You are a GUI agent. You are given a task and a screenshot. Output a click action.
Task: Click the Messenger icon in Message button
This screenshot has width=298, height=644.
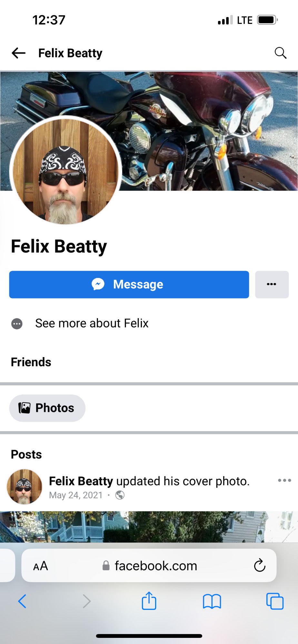pyautogui.click(x=98, y=284)
